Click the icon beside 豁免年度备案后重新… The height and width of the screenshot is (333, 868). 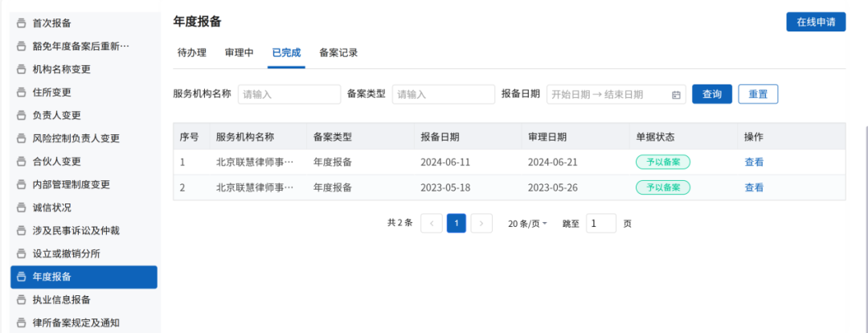pyautogui.click(x=22, y=46)
